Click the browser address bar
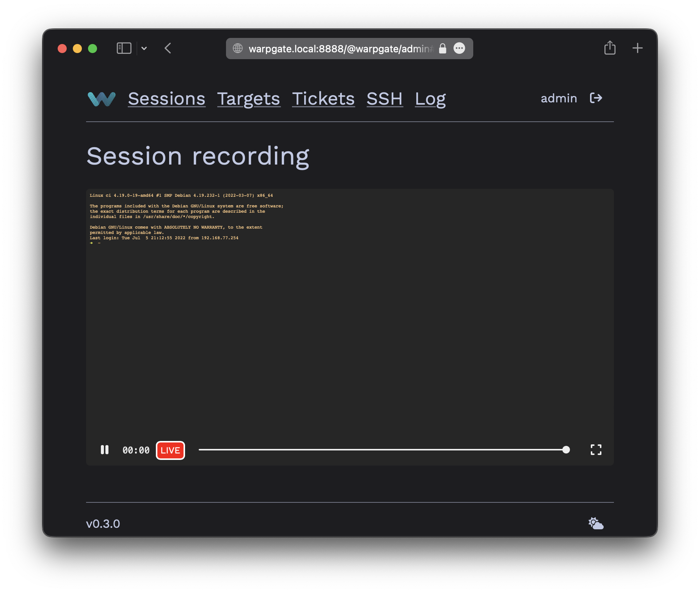The image size is (700, 593). coord(349,49)
